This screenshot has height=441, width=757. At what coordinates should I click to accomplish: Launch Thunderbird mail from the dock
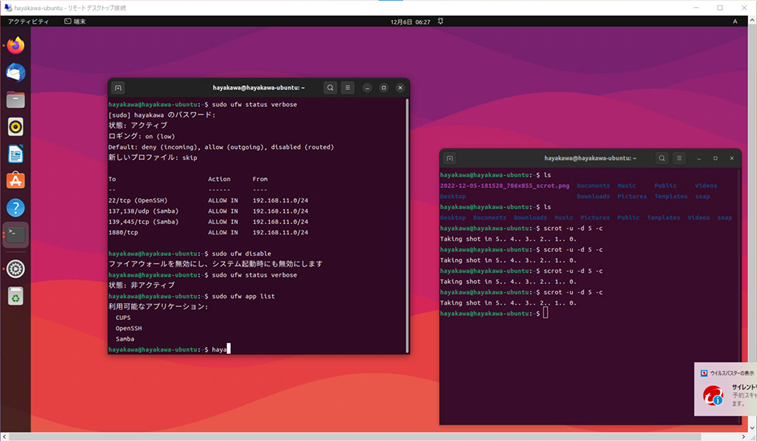[15, 72]
